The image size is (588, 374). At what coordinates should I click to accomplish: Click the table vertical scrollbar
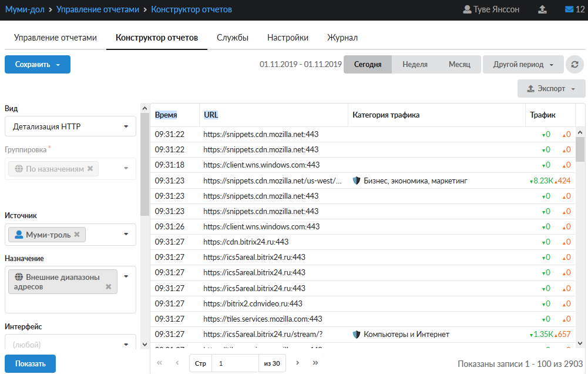click(x=580, y=235)
